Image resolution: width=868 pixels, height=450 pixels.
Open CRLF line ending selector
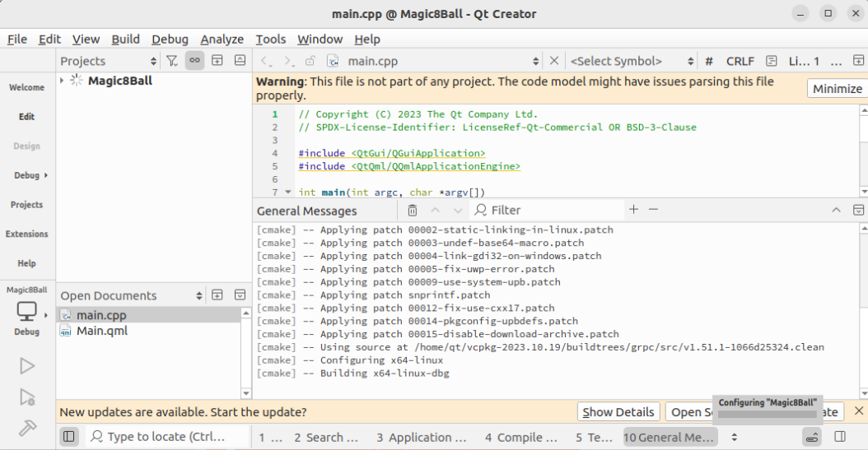(740, 62)
